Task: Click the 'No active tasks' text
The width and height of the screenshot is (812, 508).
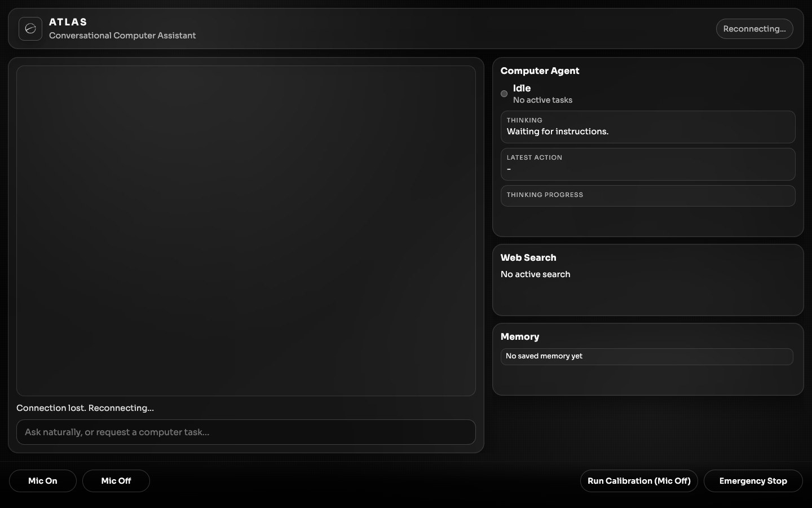Action: point(542,100)
